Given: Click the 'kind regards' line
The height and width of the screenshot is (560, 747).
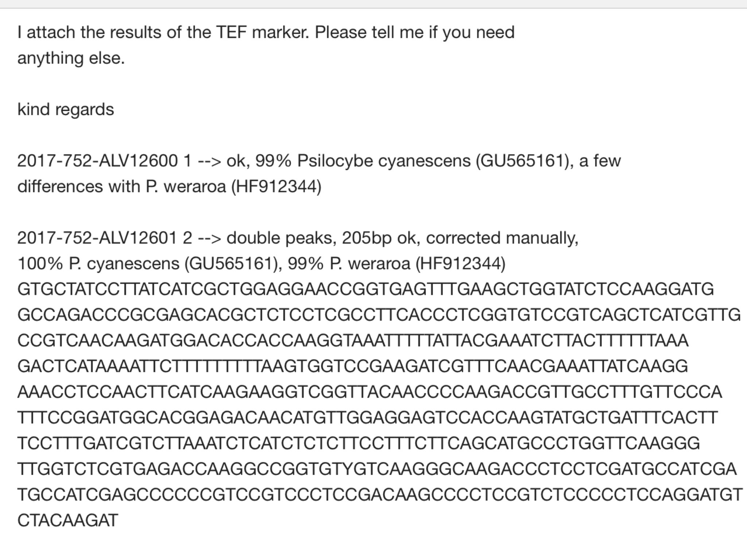Looking at the screenshot, I should pyautogui.click(x=66, y=109).
